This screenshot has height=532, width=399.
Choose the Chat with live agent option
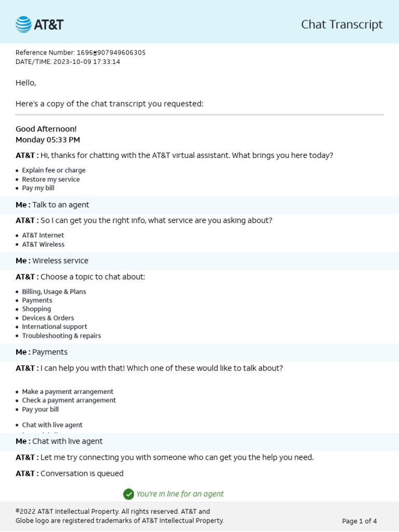pyautogui.click(x=52, y=425)
